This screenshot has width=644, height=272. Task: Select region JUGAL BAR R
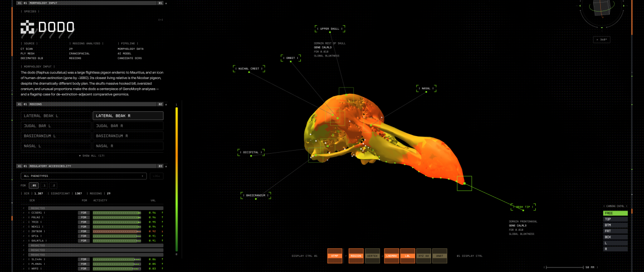pos(128,126)
